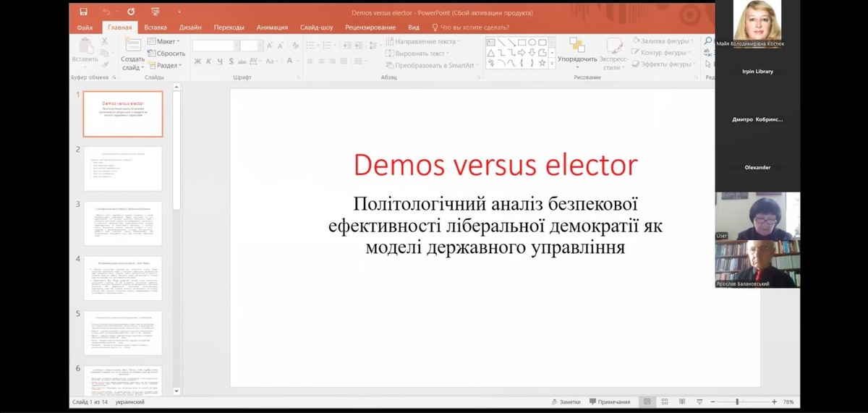Image resolution: width=868 pixels, height=413 pixels.
Task: Save the presentation from the quick access toolbar
Action: pos(84,12)
